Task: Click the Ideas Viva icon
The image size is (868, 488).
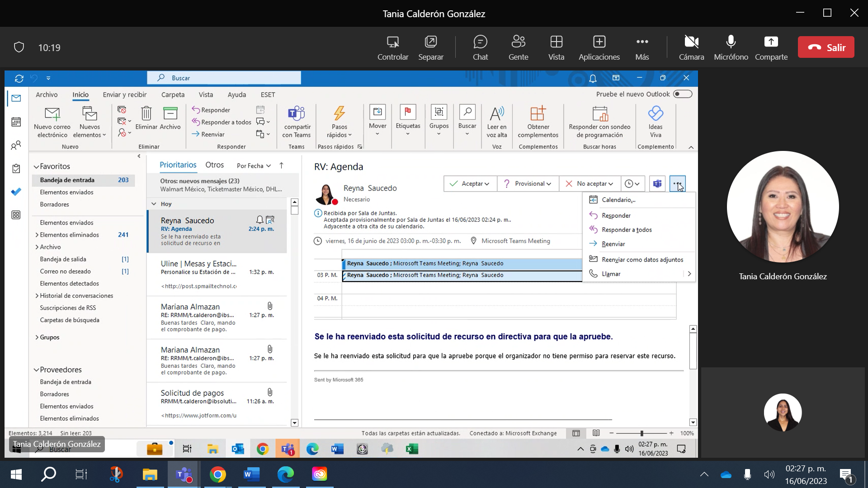Action: (656, 114)
